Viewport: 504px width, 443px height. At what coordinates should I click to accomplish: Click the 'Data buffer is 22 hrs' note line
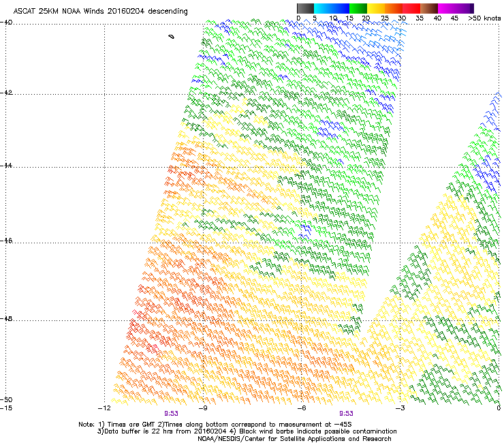point(247,431)
